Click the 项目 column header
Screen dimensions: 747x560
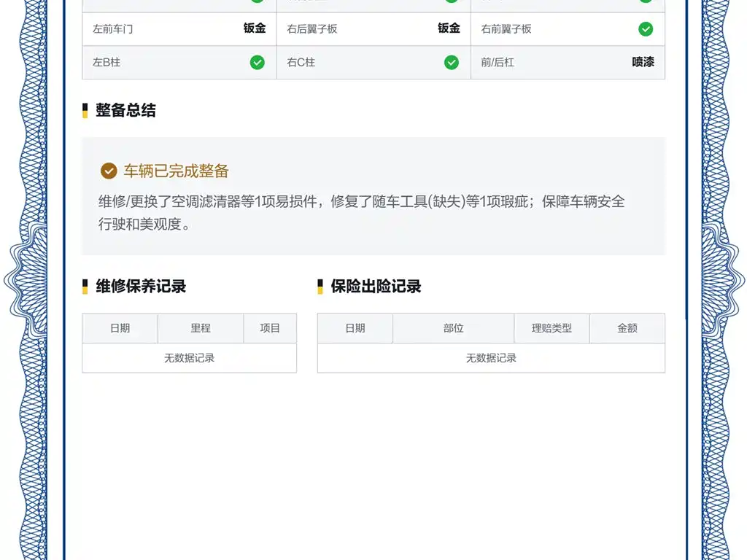pyautogui.click(x=270, y=328)
